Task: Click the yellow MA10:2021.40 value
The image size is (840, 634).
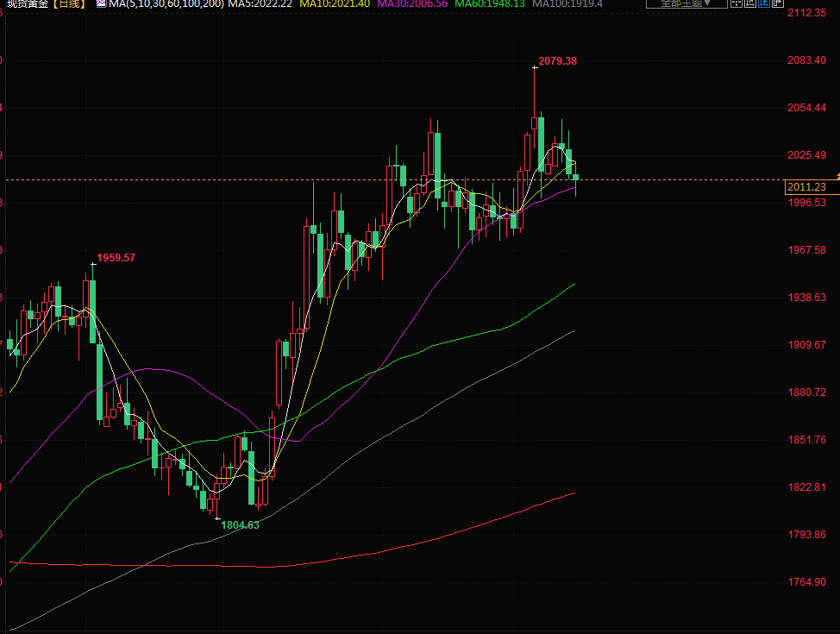Action: pyautogui.click(x=335, y=3)
